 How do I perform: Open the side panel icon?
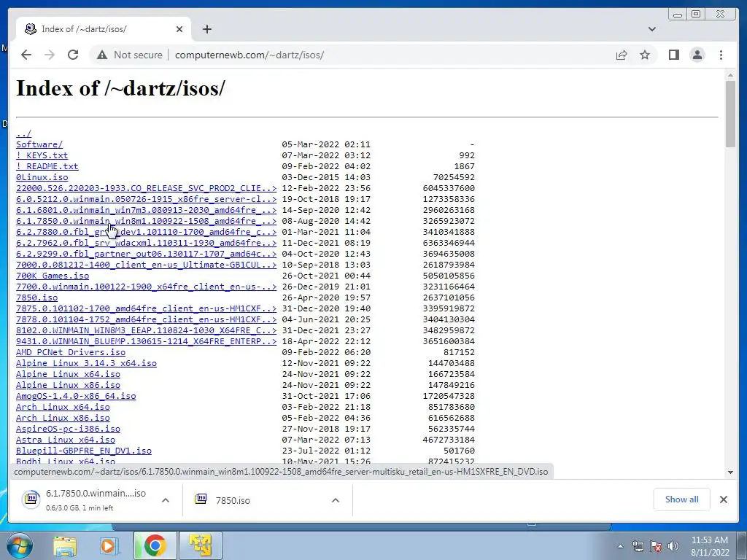673,55
